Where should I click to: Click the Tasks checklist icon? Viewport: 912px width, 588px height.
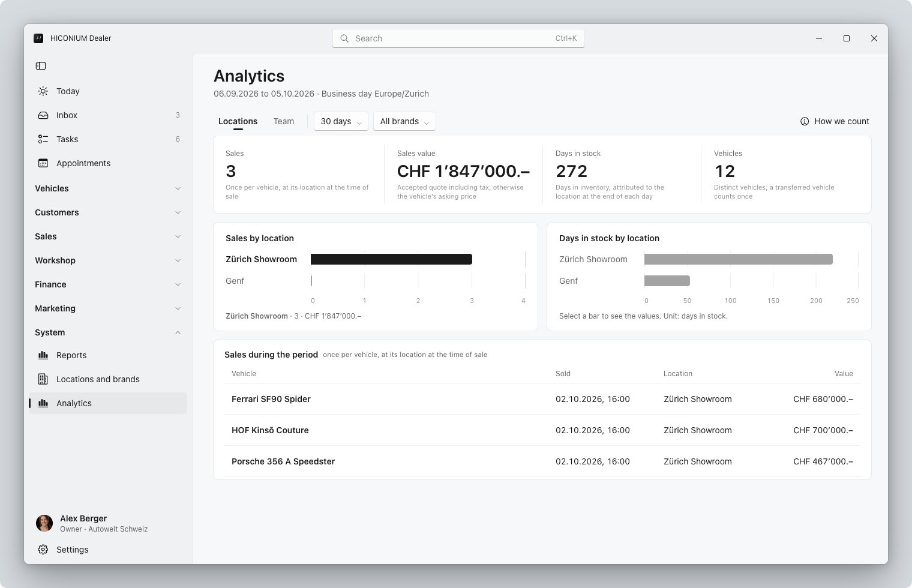click(x=43, y=139)
